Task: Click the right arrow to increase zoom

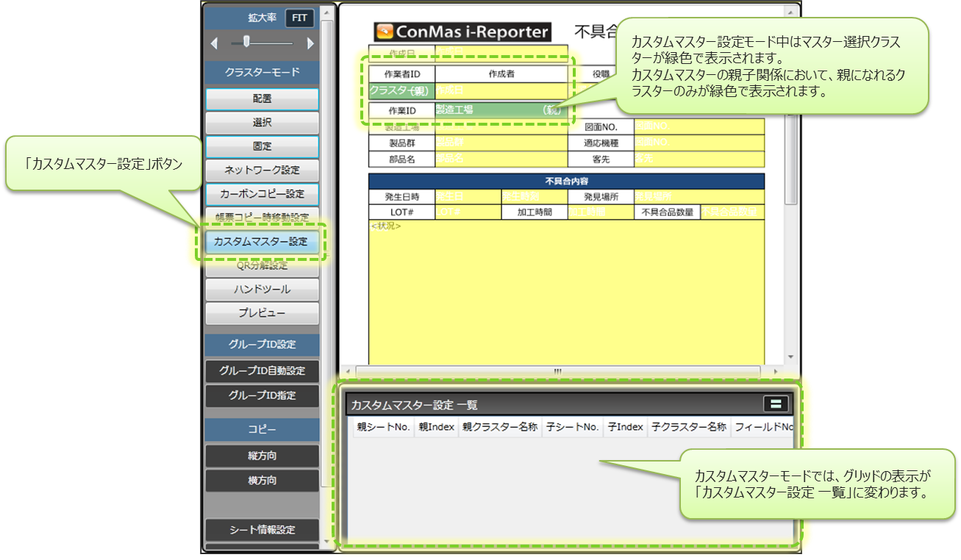Action: (x=310, y=43)
